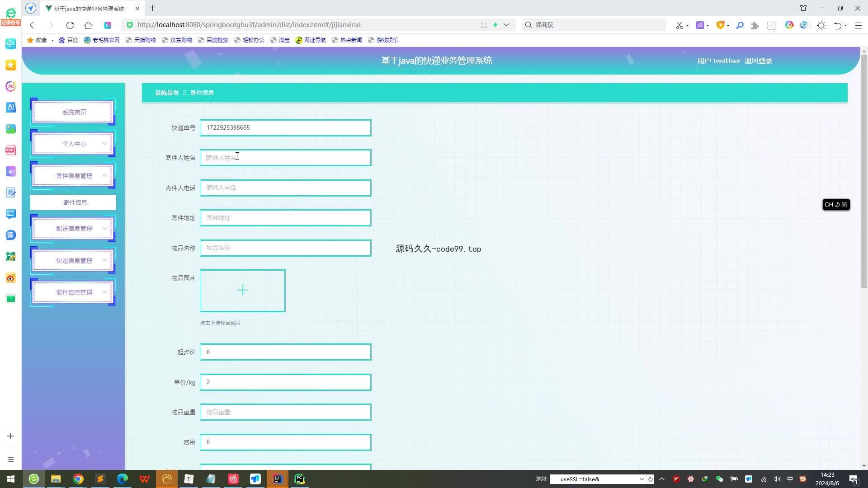Image resolution: width=868 pixels, height=488 pixels.
Task: Expand the 配送信息管理 sidebar menu
Action: [x=73, y=229]
